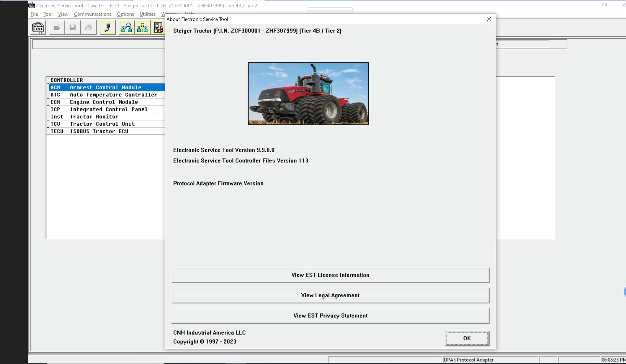626x364 pixels.
Task: Restore the Electronic Service Tool window
Action: pyautogui.click(x=604, y=5)
